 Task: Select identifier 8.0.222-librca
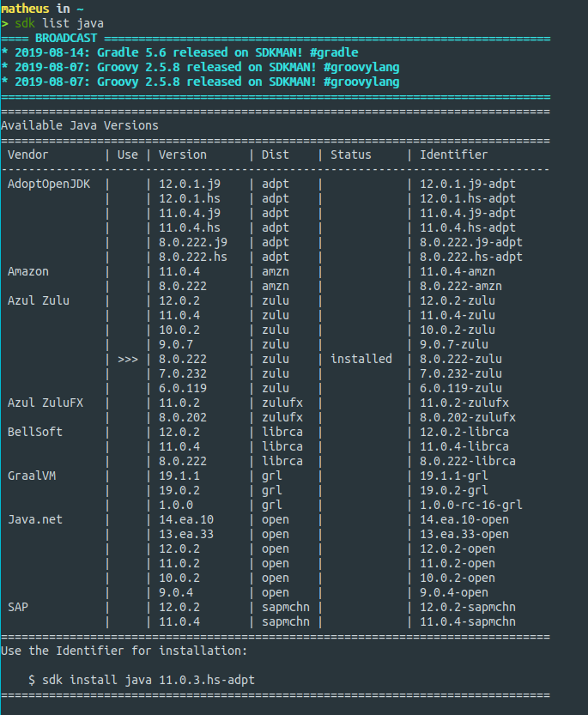[x=468, y=461]
